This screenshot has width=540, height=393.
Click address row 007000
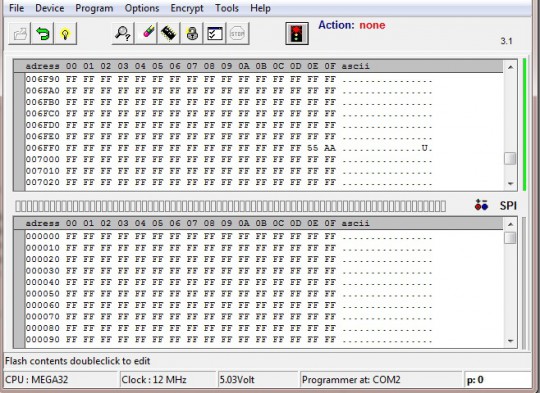pos(229,159)
